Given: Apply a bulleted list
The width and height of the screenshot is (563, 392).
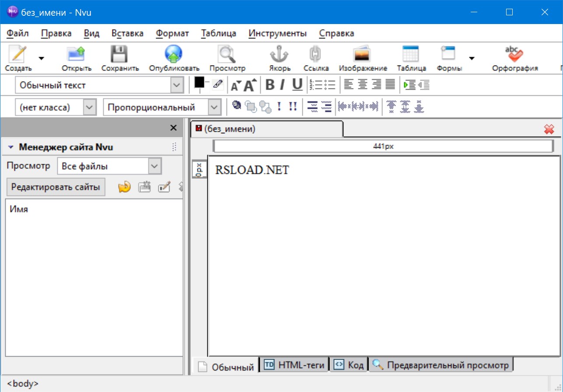Looking at the screenshot, I should coord(329,85).
